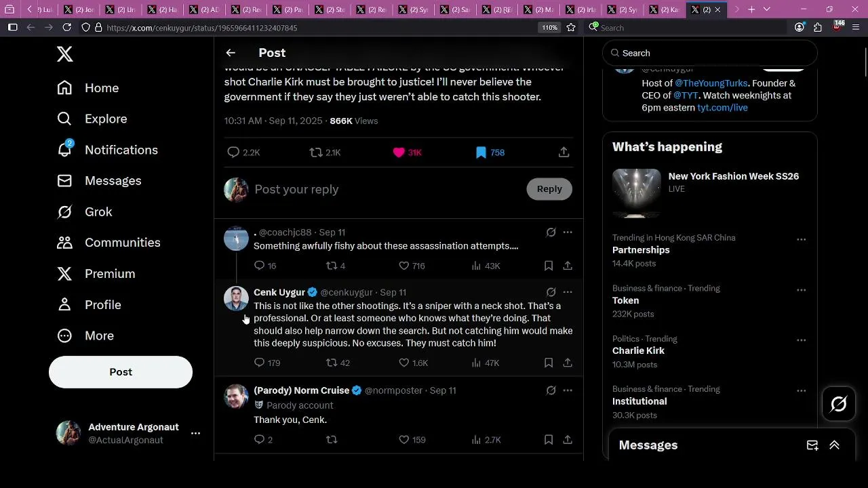Screen dimensions: 868x488
Task: Reply to coachjc88 comment with 16 replies
Action: click(265, 266)
